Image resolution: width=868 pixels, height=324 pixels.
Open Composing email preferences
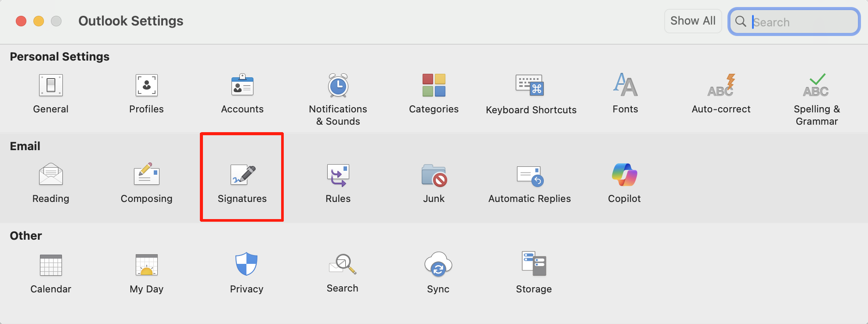point(146,175)
